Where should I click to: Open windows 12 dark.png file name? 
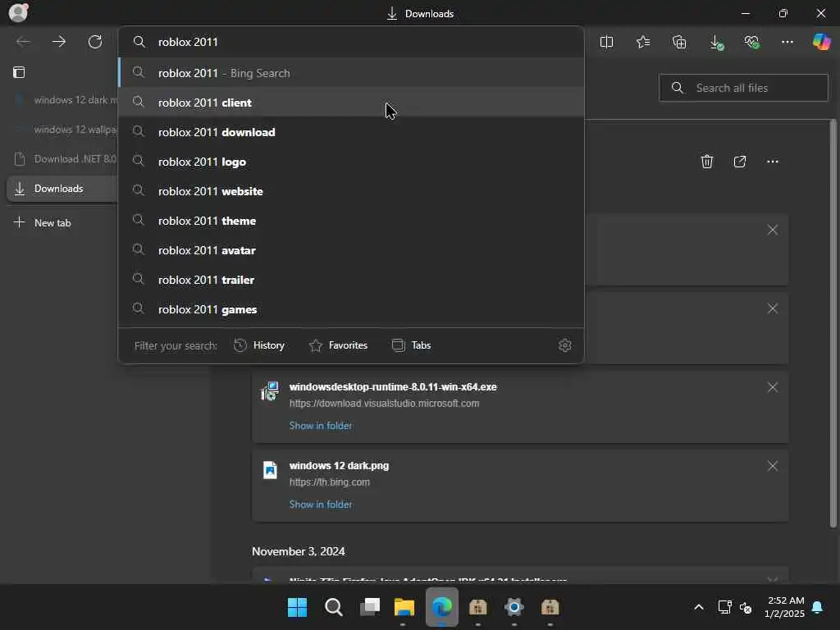[x=339, y=466]
